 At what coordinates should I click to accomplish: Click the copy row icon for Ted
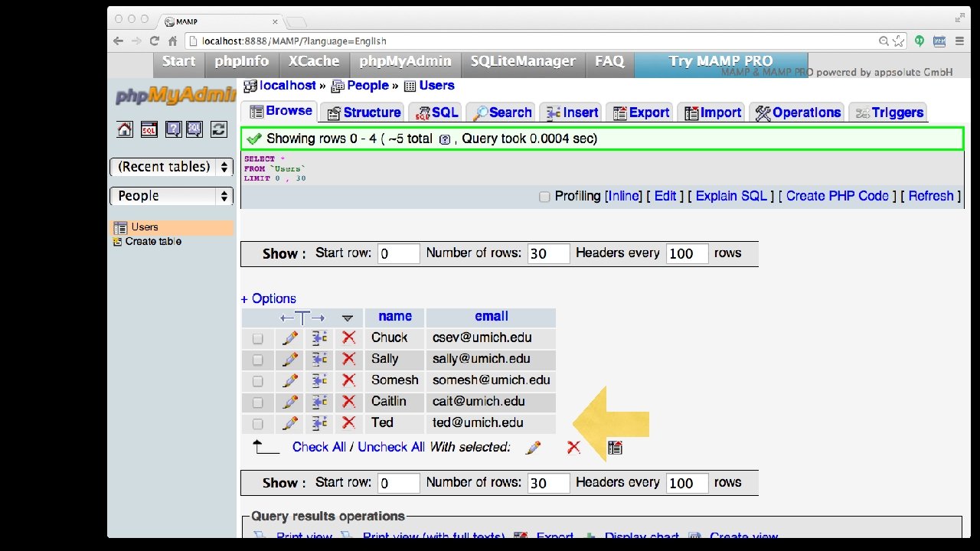tap(319, 423)
